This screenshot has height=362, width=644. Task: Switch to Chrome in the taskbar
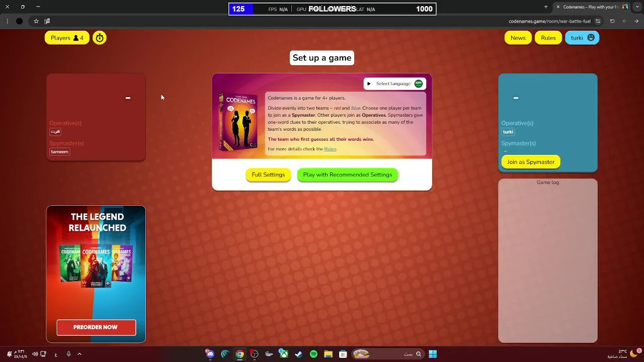pos(240,354)
